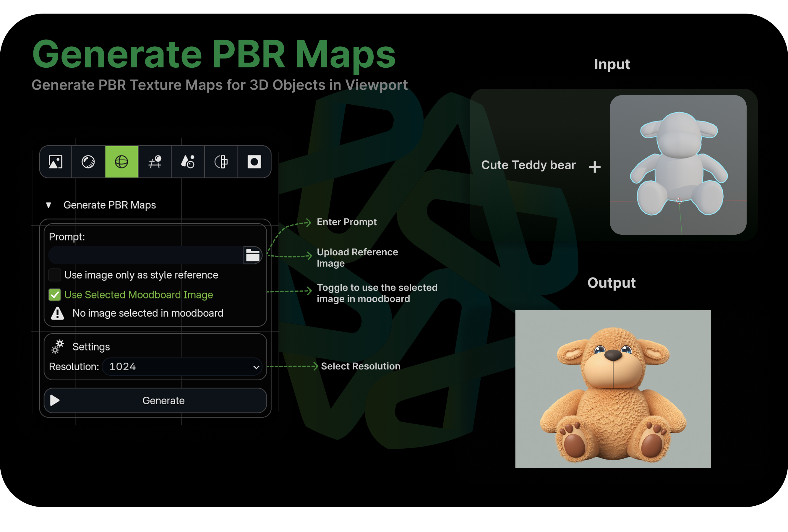Click the textured teddy bear output image
The image size is (788, 532).
click(613, 389)
